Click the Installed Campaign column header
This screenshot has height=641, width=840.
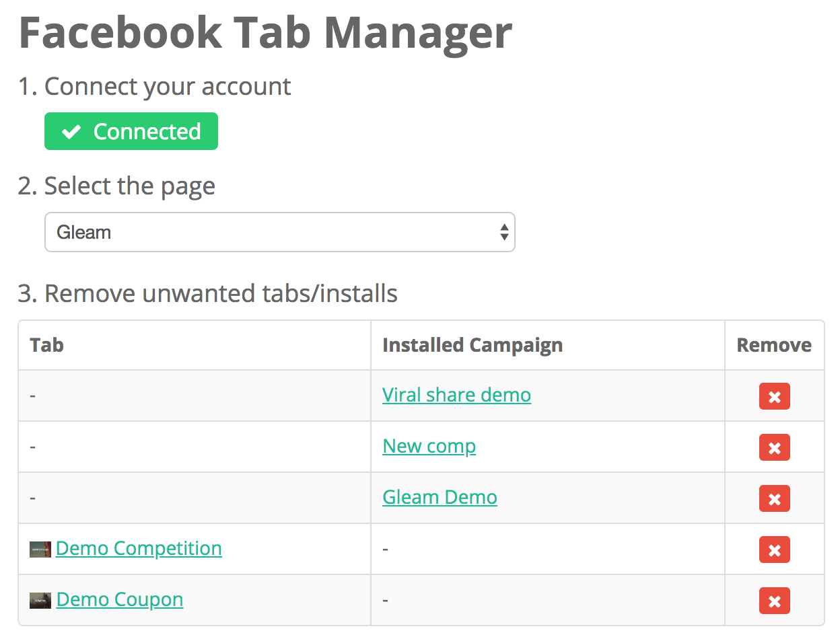(x=472, y=345)
